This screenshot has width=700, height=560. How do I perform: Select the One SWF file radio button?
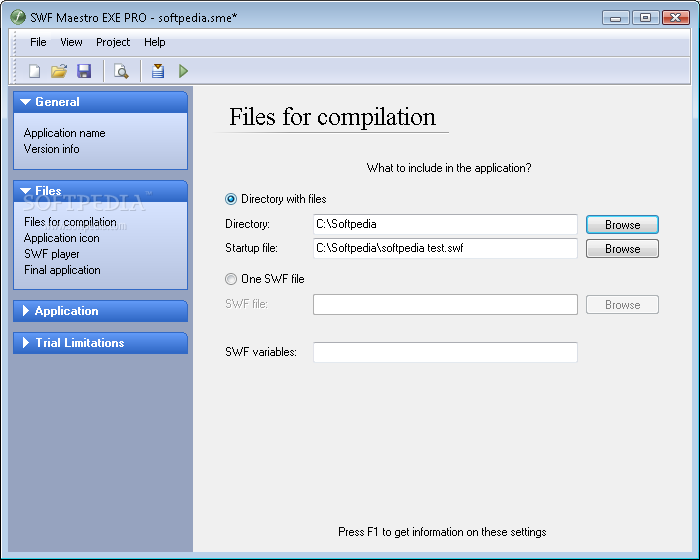pos(231,279)
